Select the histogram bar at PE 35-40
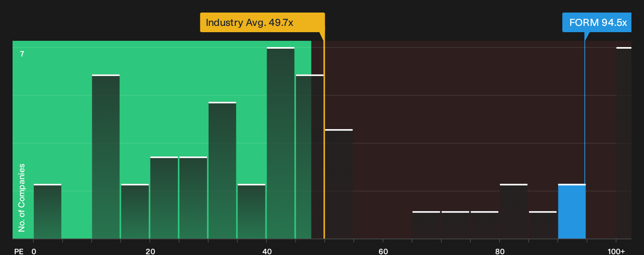 pos(251,211)
